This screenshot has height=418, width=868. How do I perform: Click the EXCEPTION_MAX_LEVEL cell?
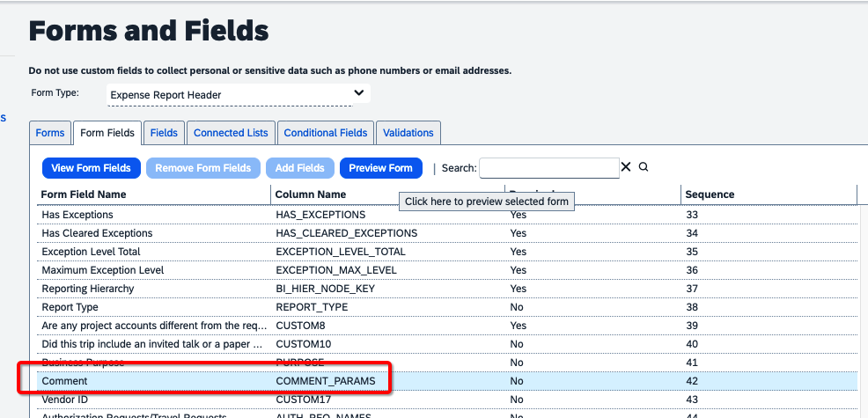point(336,270)
